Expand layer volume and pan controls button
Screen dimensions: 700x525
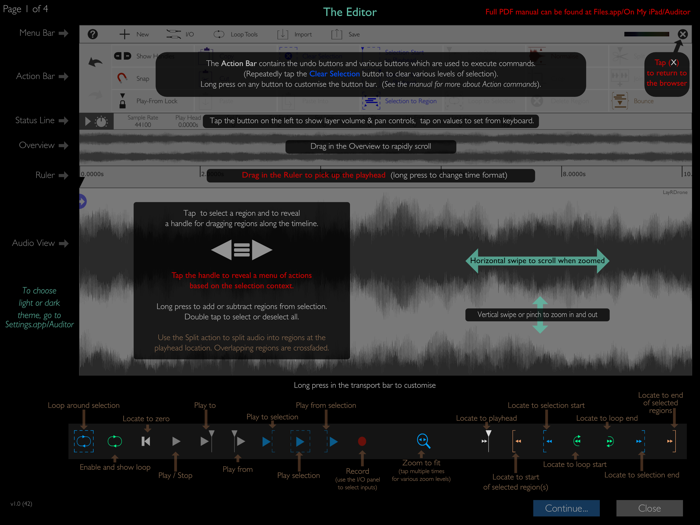tap(96, 121)
